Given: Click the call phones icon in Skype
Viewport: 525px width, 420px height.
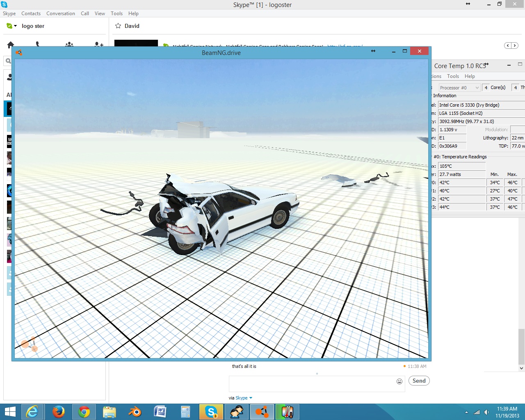Looking at the screenshot, I should pos(38,44).
